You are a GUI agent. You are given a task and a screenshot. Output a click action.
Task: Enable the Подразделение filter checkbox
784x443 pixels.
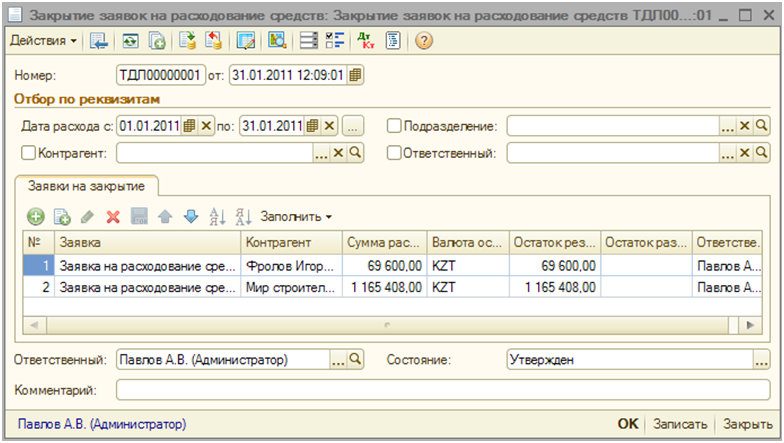pyautogui.click(x=394, y=126)
